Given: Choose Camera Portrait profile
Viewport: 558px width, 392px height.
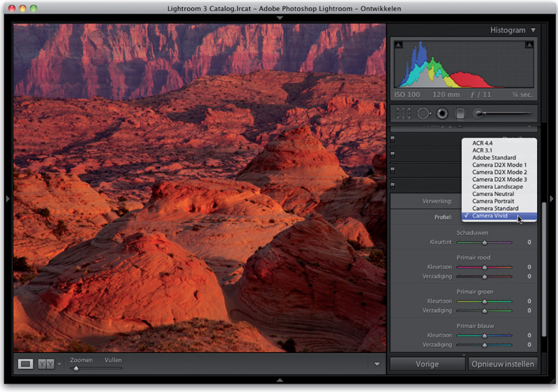Looking at the screenshot, I should 499,201.
